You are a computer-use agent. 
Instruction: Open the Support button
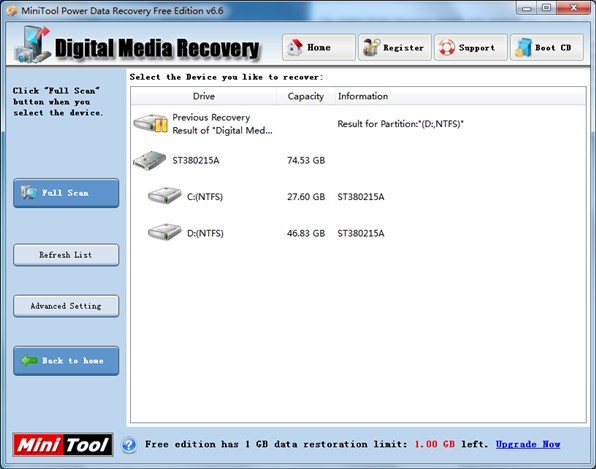click(471, 48)
